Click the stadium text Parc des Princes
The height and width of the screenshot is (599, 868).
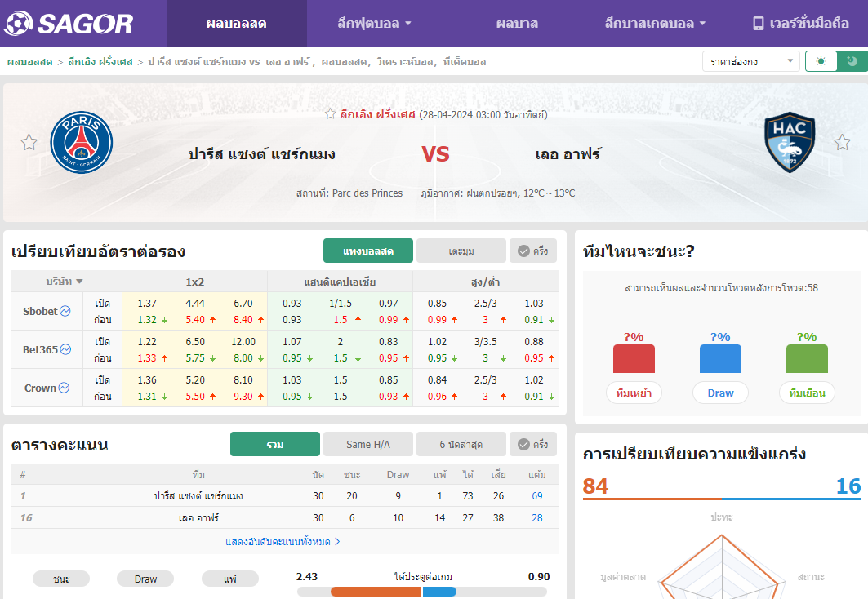pos(367,193)
